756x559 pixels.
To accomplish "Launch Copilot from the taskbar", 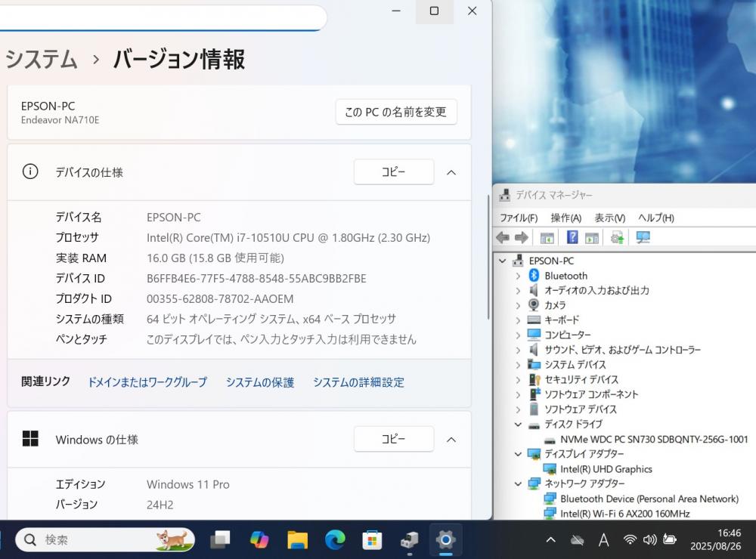I will pyautogui.click(x=259, y=539).
